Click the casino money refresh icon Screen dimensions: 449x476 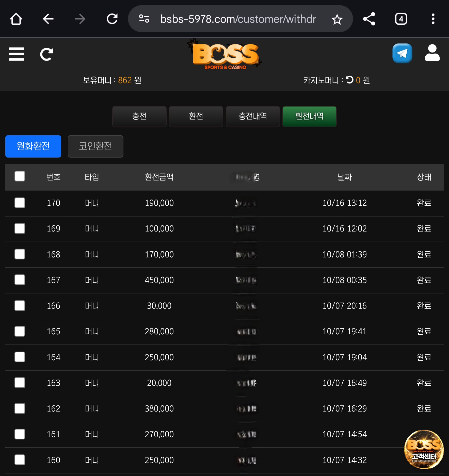coord(349,80)
